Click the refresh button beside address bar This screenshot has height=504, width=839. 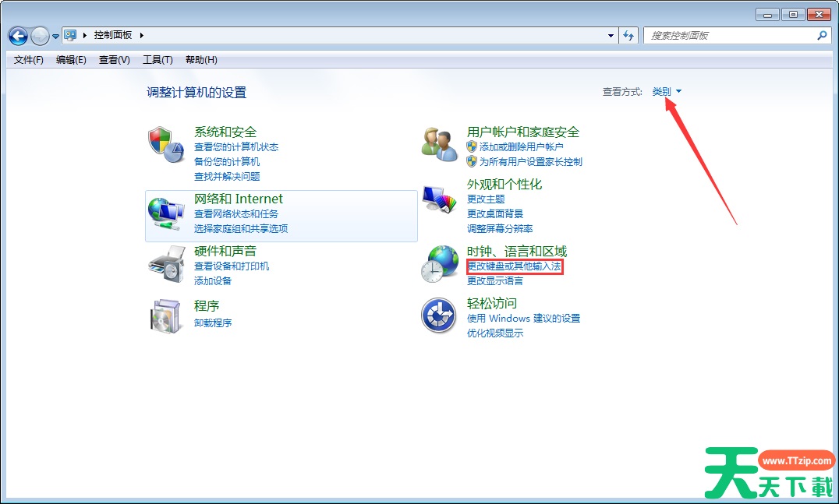(x=628, y=36)
